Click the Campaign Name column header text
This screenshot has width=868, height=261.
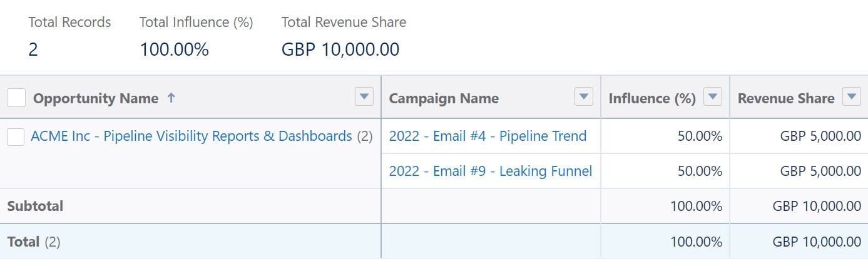pyautogui.click(x=444, y=98)
